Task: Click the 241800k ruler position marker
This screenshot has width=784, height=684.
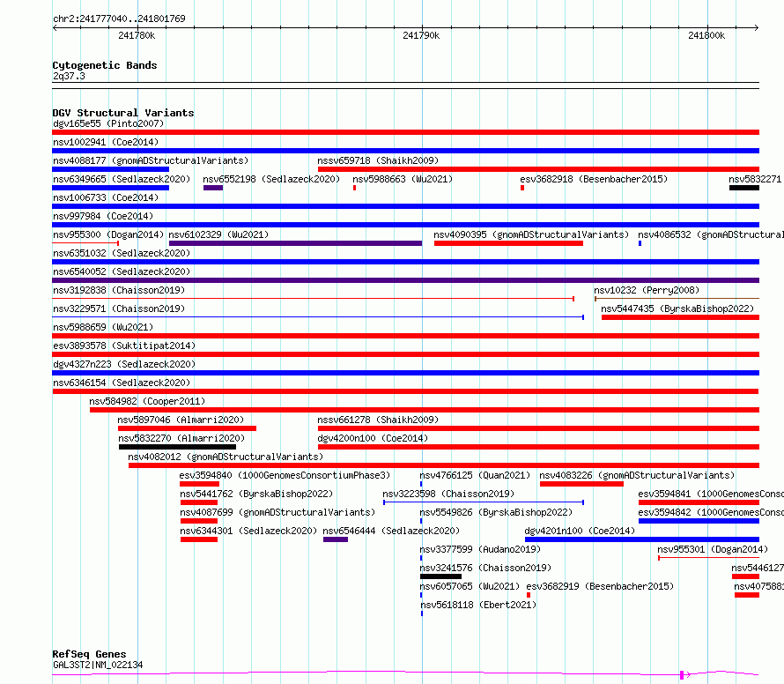Action: coord(706,35)
